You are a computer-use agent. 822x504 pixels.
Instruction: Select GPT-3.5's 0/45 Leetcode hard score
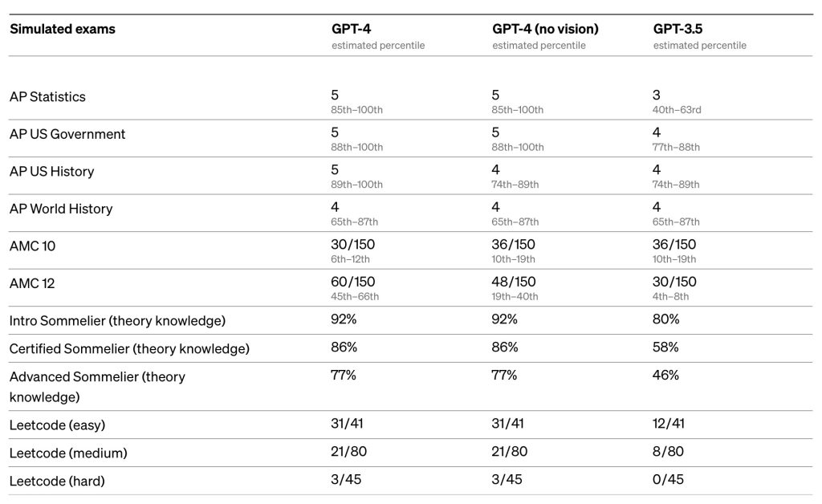pyautogui.click(x=668, y=479)
